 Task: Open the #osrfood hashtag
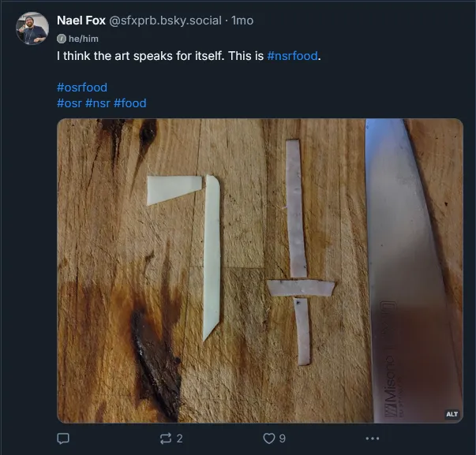point(82,88)
